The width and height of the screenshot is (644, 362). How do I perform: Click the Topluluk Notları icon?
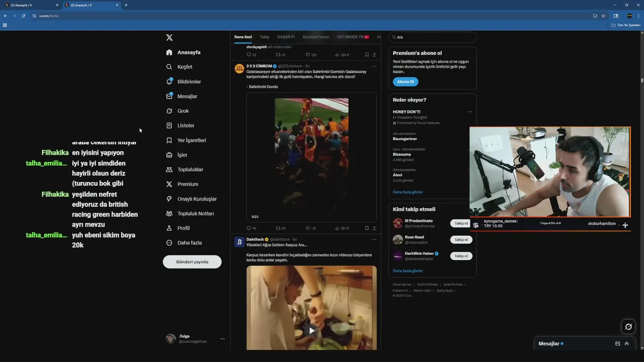click(x=169, y=213)
